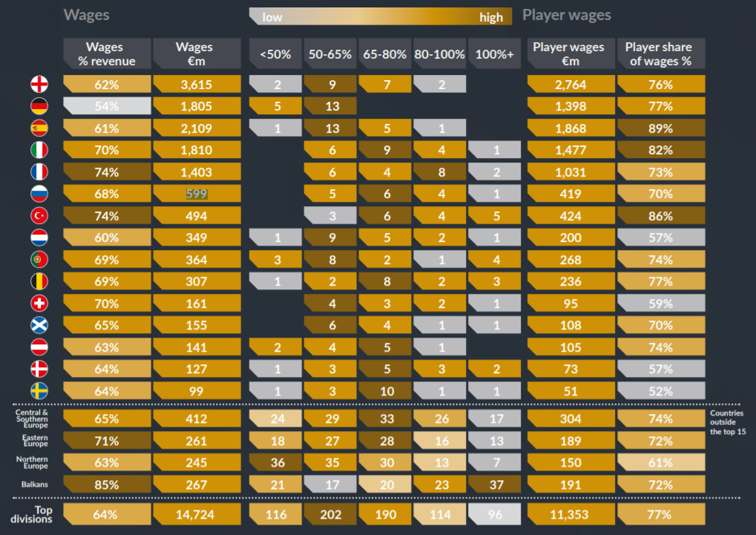This screenshot has width=756, height=535.
Task: Select the Turkey flag icon
Action: [x=39, y=217]
